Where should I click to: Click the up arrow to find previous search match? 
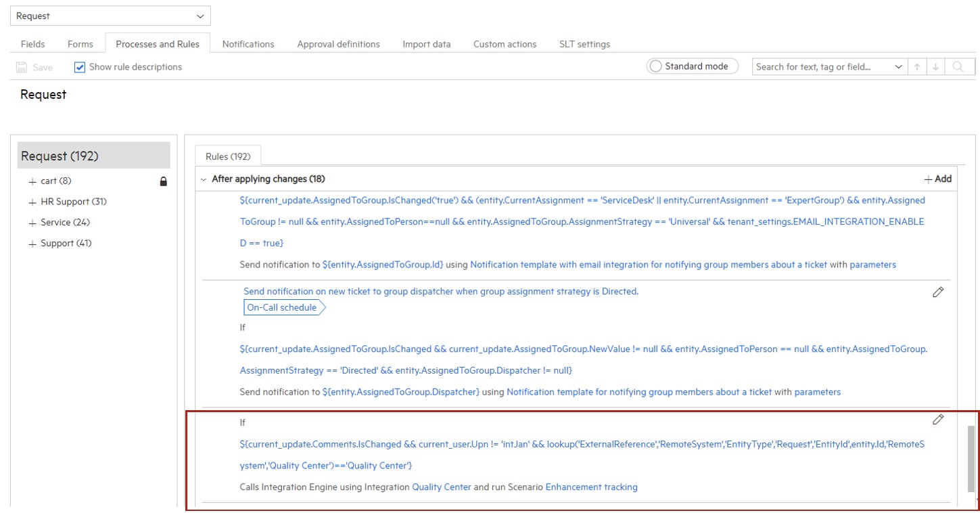(x=918, y=66)
